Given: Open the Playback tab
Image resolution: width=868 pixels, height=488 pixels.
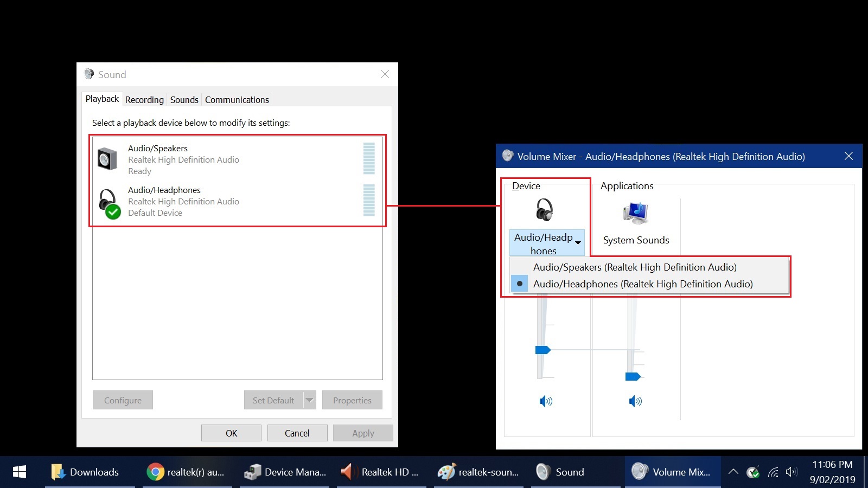Looking at the screenshot, I should pos(102,99).
